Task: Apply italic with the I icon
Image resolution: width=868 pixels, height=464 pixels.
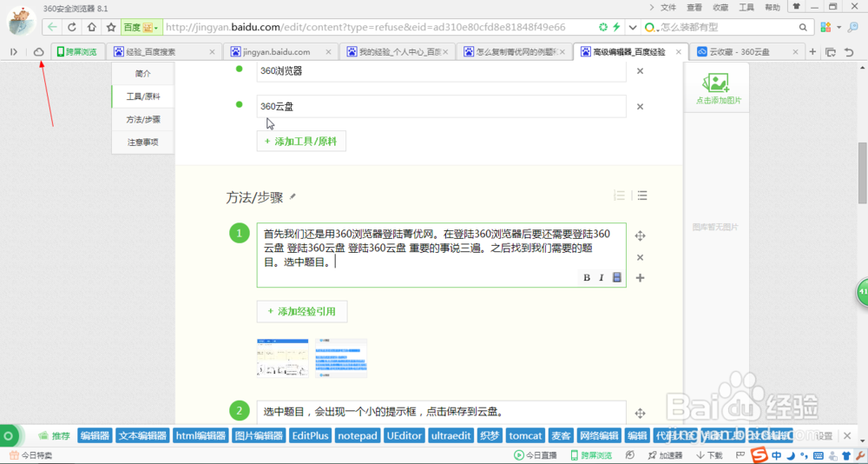Action: (602, 278)
